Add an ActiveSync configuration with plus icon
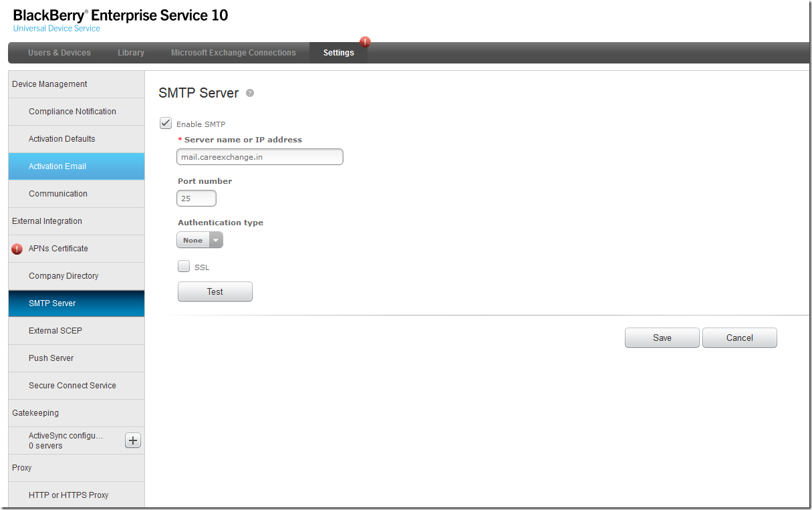The width and height of the screenshot is (812, 510). point(133,440)
